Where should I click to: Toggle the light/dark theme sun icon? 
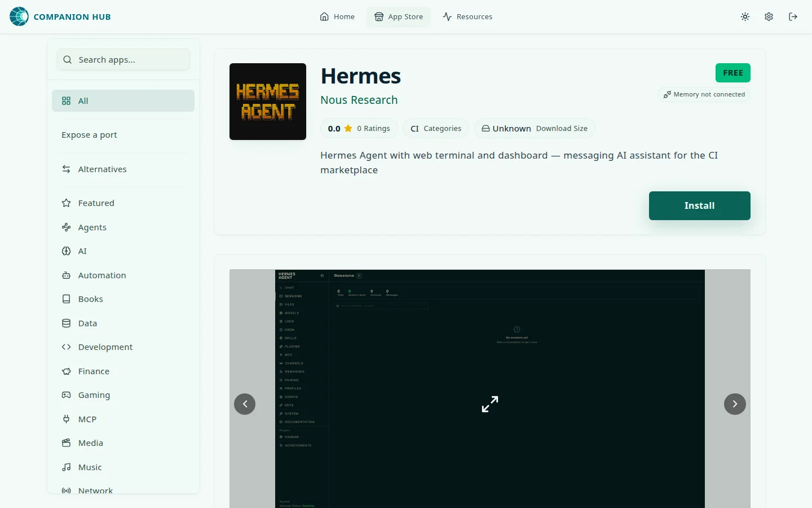coord(745,16)
